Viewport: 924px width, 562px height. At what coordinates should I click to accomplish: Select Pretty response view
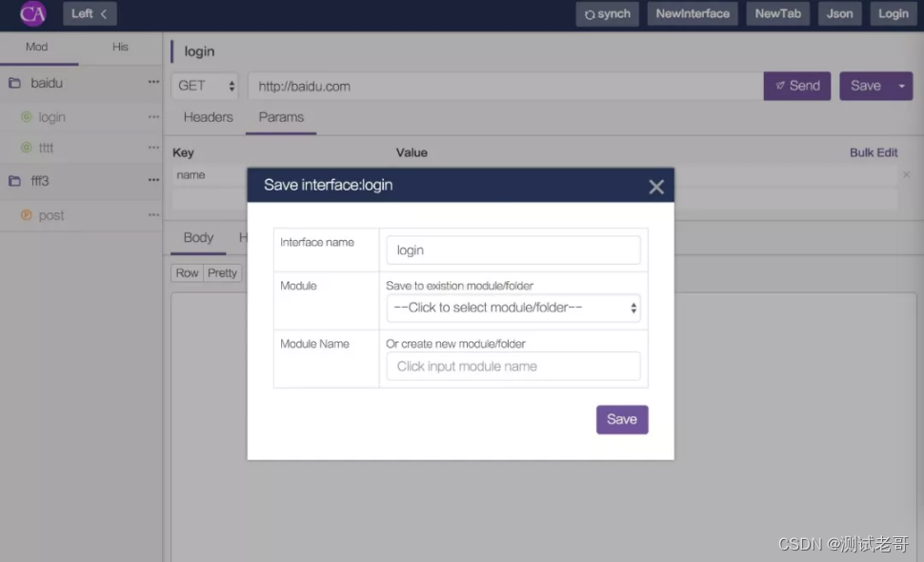[222, 272]
